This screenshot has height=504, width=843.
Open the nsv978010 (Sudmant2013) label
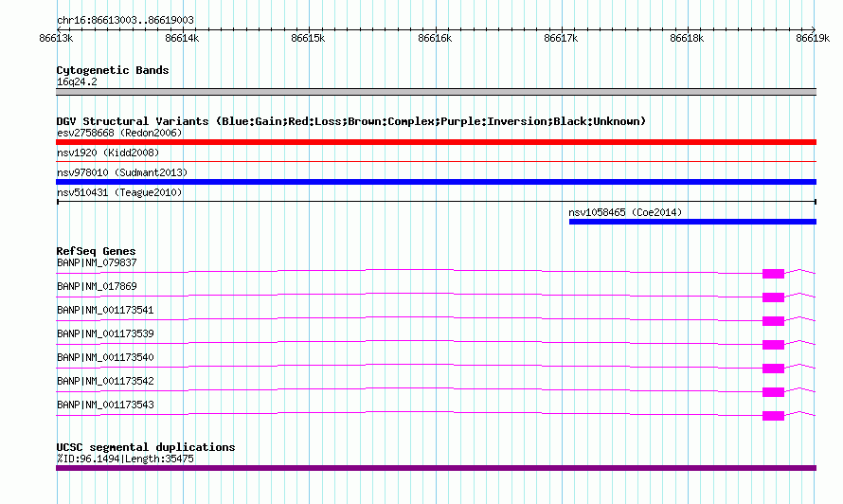coord(122,172)
